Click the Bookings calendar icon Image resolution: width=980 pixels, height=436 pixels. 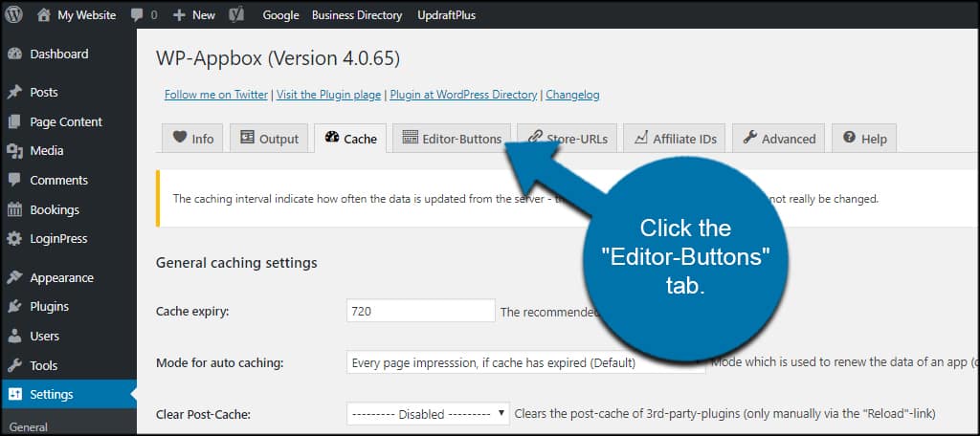point(15,210)
